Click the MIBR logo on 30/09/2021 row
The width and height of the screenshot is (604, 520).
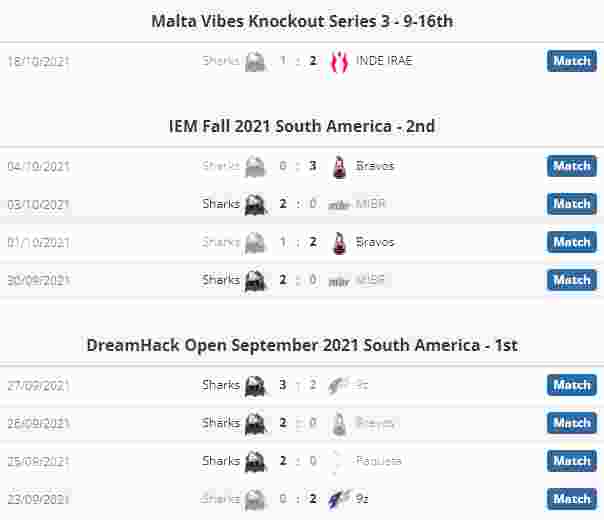pos(339,282)
